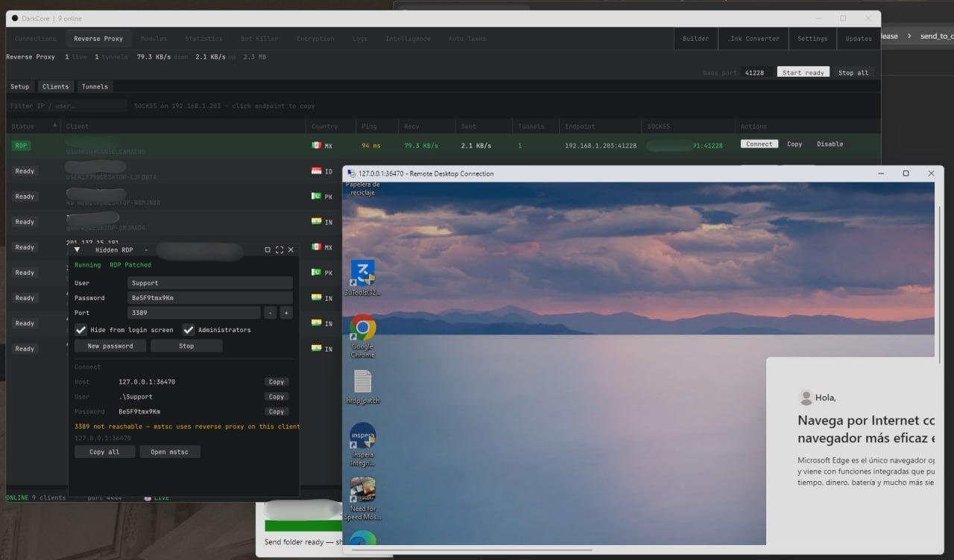The image size is (954, 560).
Task: Click the Stop all button
Action: [853, 72]
